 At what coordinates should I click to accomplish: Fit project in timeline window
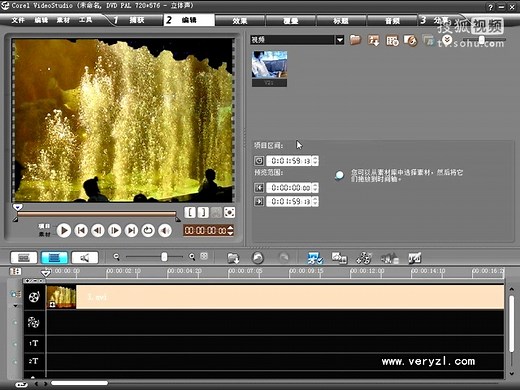[204, 256]
